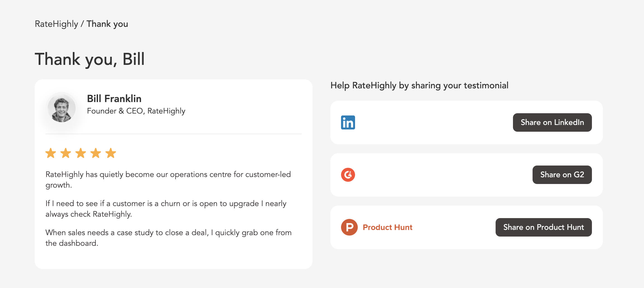The width and height of the screenshot is (644, 288).
Task: Click Bill Franklin's profile photo
Action: pyautogui.click(x=62, y=108)
